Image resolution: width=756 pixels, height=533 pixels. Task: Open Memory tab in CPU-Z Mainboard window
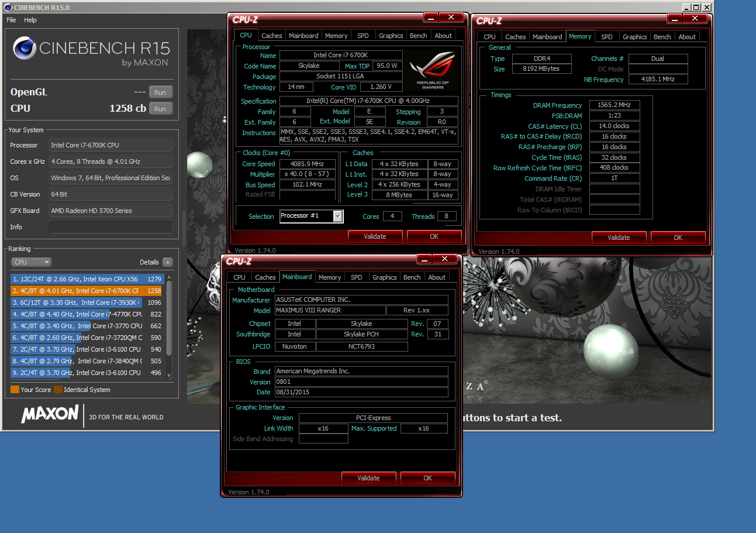click(330, 277)
